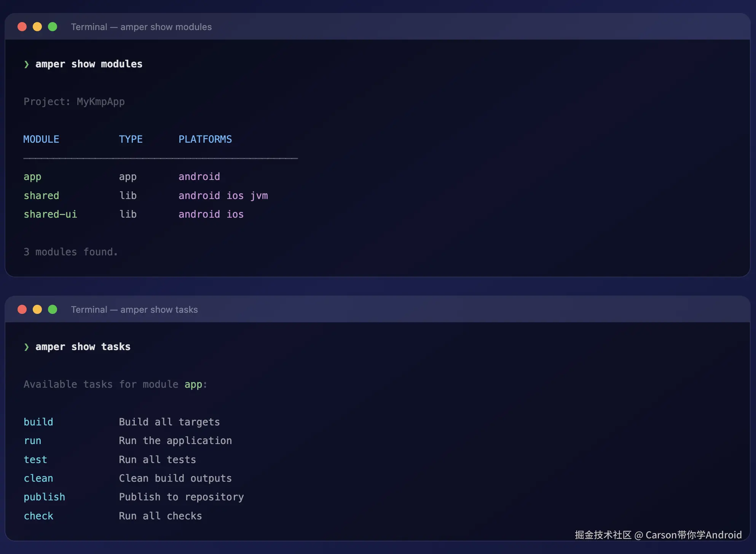The height and width of the screenshot is (554, 756).
Task: Click the yellow minimize button of the tasks terminal
Action: tap(37, 309)
